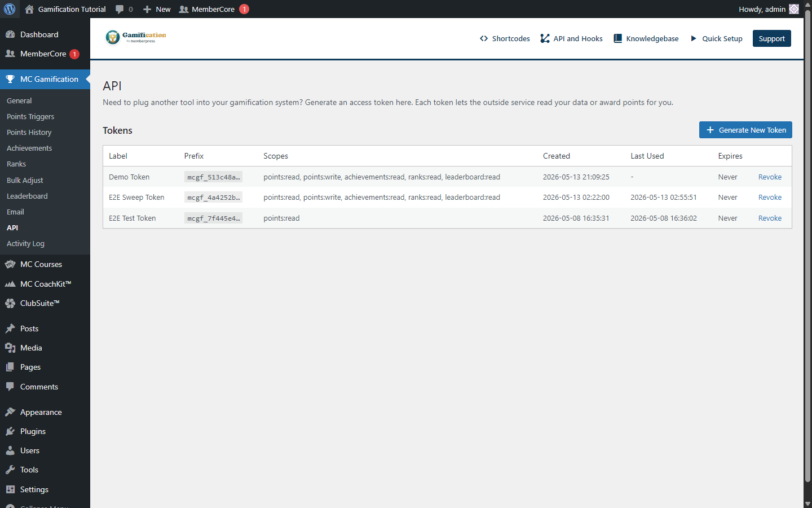Click Generate New Token button
Screen dimensions: 812x508
coord(745,130)
